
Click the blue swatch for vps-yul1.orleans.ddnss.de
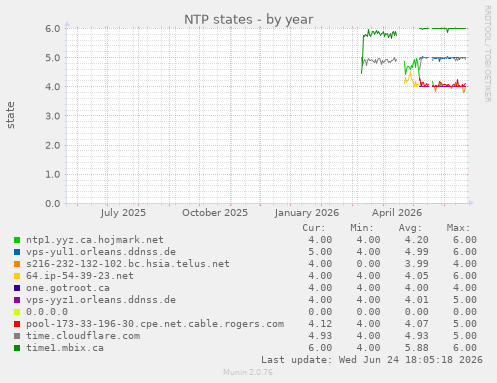tap(17, 252)
